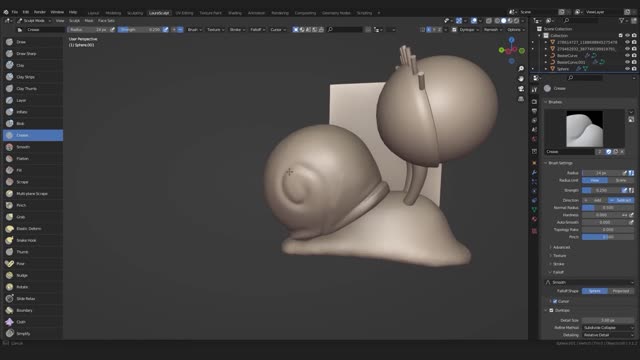Image resolution: width=640 pixels, height=360 pixels.
Task: Expand the Advanced section
Action: [561, 247]
